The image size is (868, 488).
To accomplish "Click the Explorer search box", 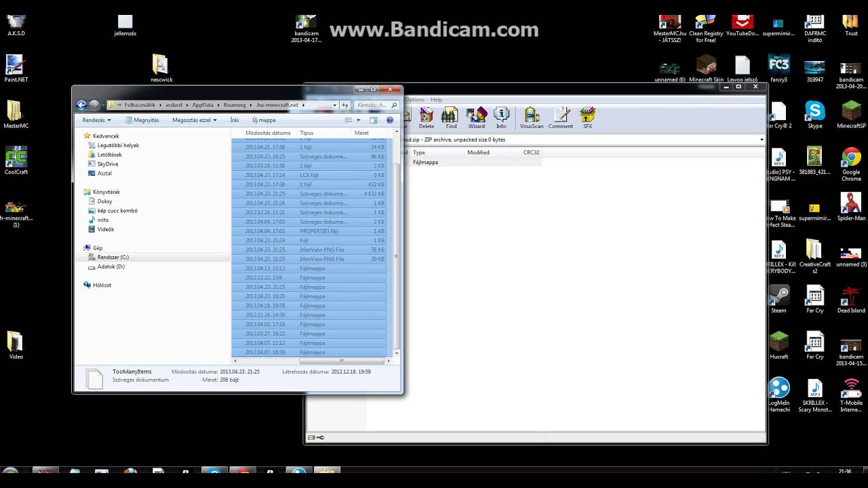I will point(376,105).
